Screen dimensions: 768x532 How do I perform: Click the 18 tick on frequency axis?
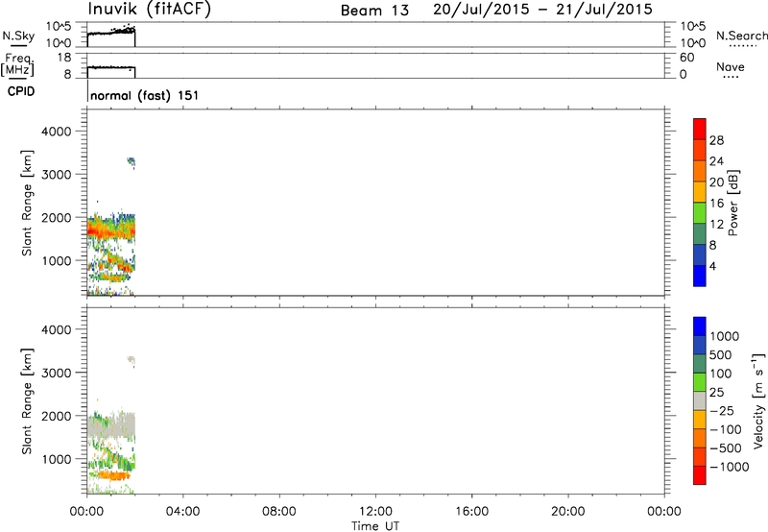(x=64, y=58)
